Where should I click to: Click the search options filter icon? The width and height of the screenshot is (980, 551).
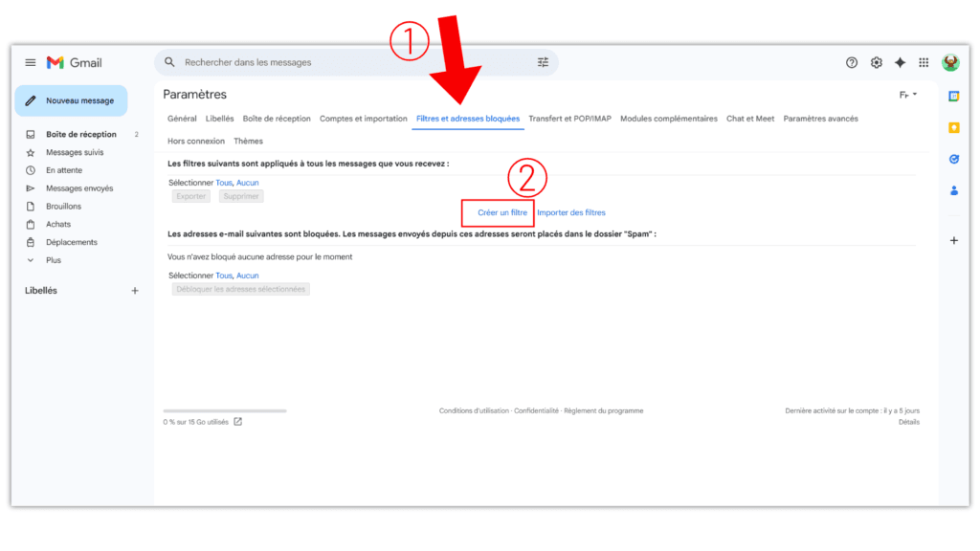pos(543,63)
